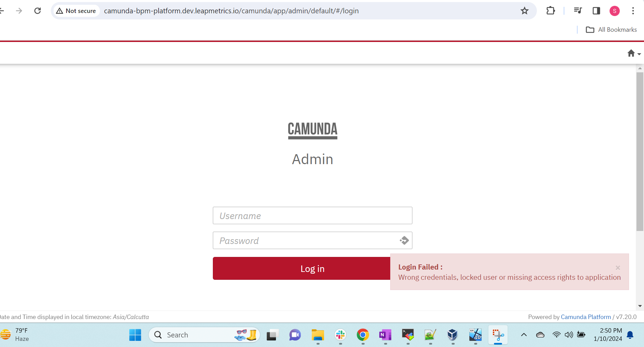Click the address bar URL
This screenshot has width=644, height=347.
[231, 11]
